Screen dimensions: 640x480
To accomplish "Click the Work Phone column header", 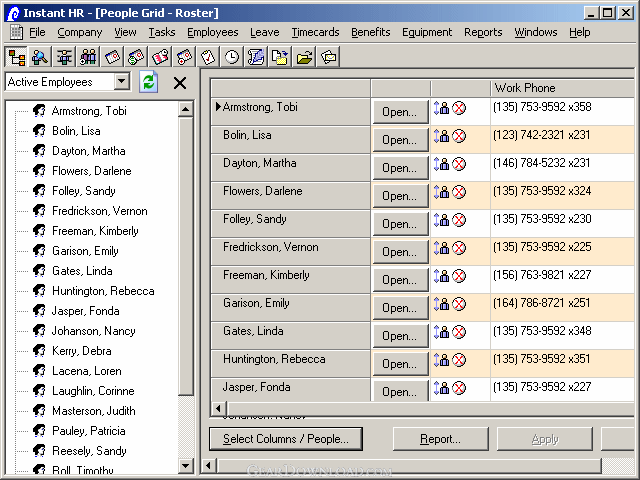I will [x=562, y=88].
